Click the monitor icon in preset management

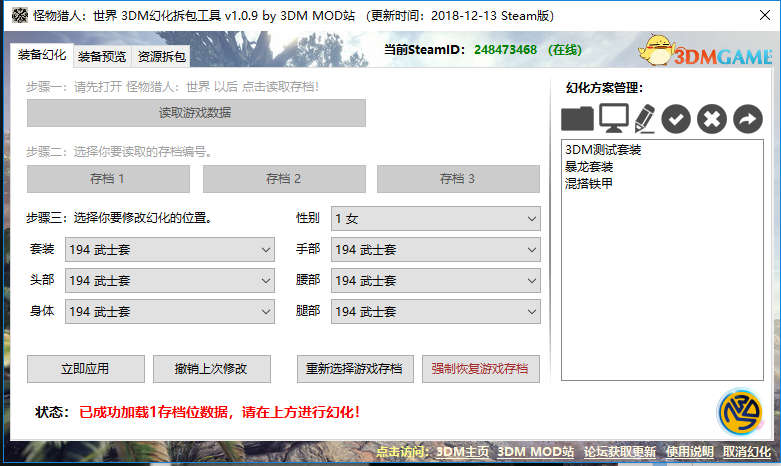[612, 118]
